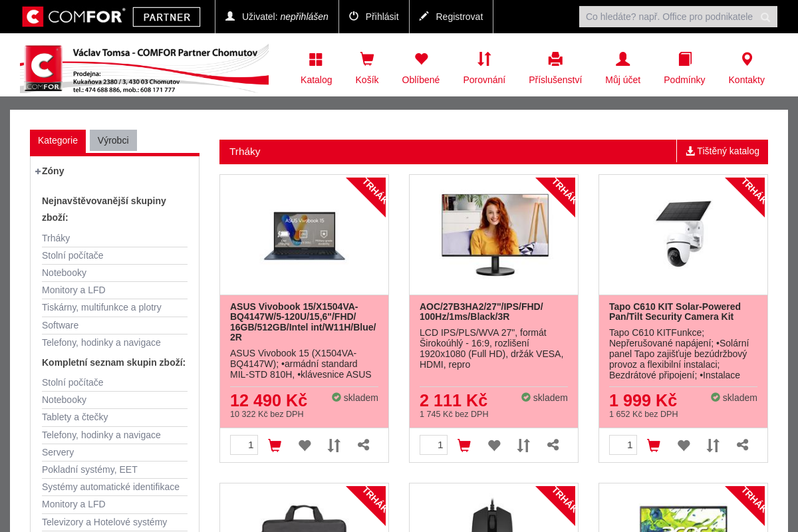Image resolution: width=798 pixels, height=532 pixels.
Task: Switch to the Kategorie tab
Action: pos(58,141)
